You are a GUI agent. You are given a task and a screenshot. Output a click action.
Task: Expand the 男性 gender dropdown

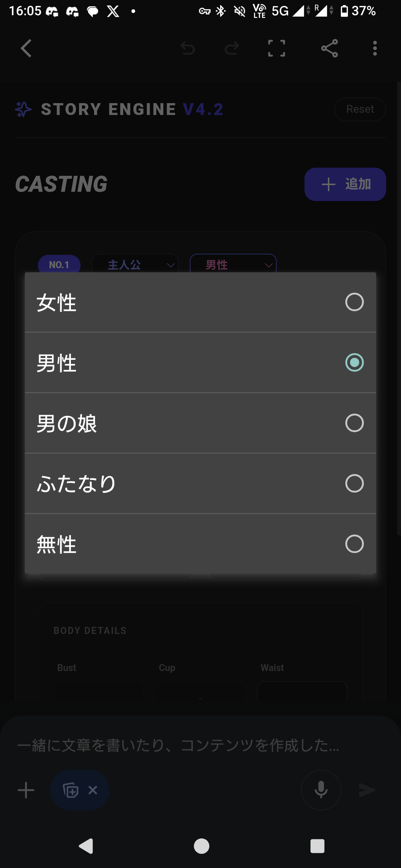(x=233, y=264)
